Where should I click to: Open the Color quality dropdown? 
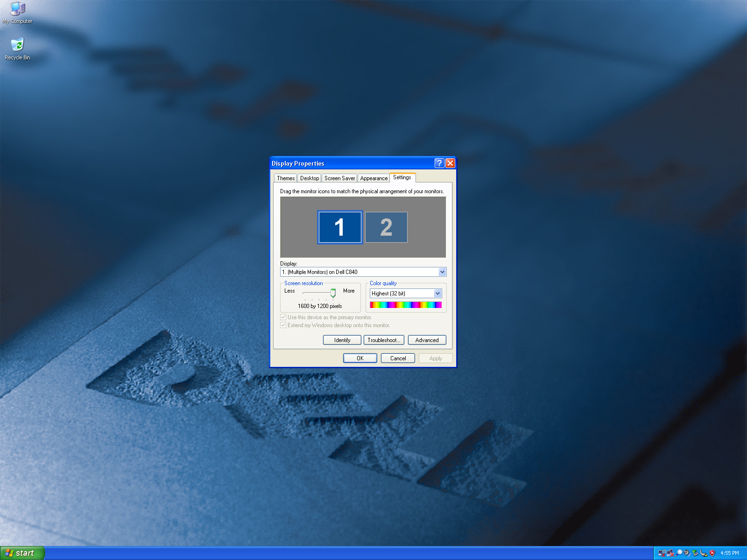coord(405,293)
